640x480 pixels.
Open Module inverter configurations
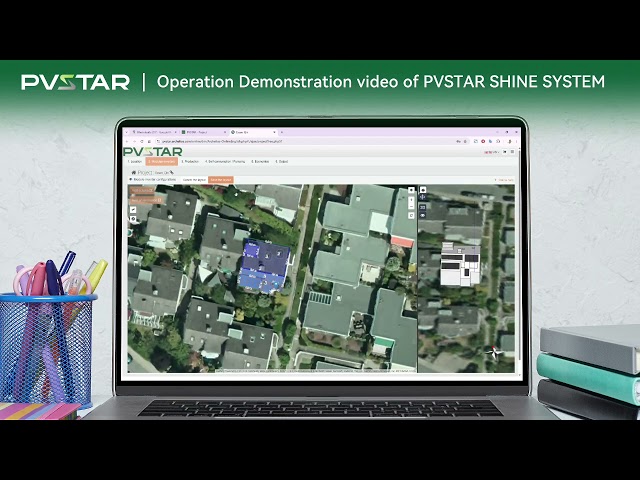[153, 180]
